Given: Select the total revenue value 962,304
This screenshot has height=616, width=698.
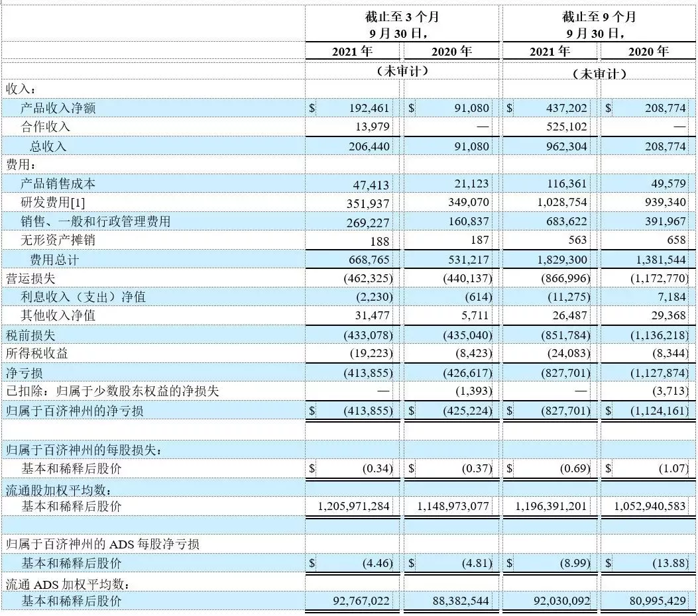Looking at the screenshot, I should (x=567, y=146).
